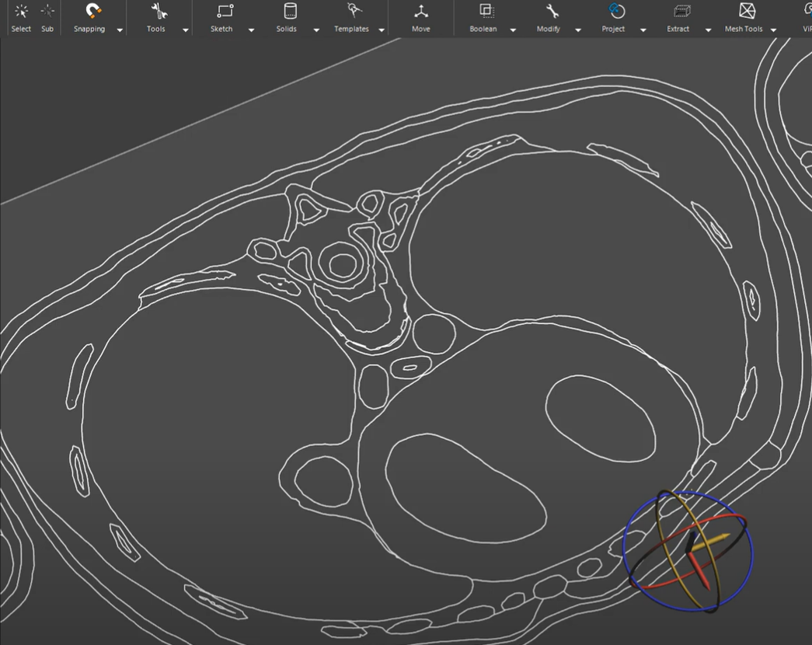Select the Modify wrench icon

click(x=552, y=12)
